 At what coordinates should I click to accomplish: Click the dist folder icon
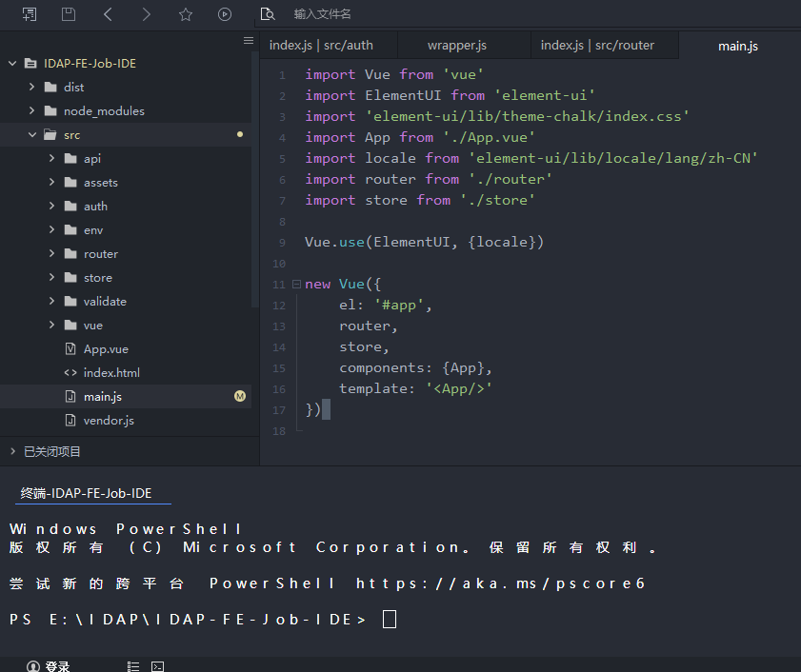coord(50,87)
